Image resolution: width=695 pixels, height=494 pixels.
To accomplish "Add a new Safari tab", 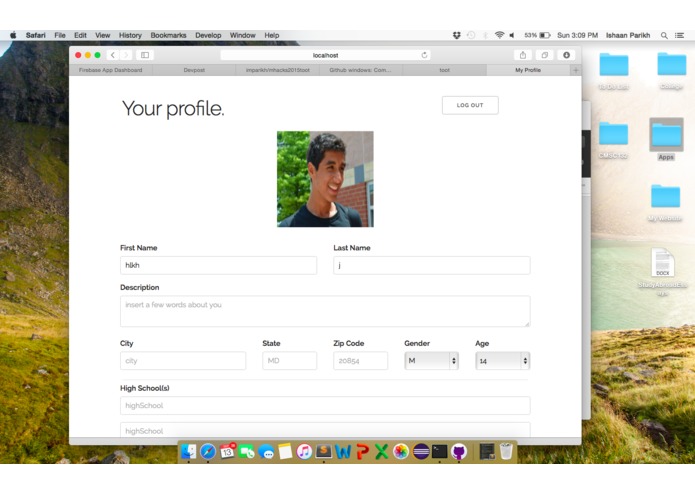I will click(576, 70).
